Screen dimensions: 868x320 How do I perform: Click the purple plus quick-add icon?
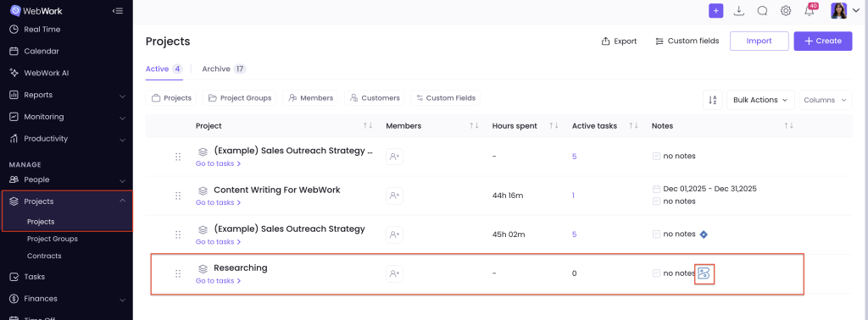(x=715, y=10)
